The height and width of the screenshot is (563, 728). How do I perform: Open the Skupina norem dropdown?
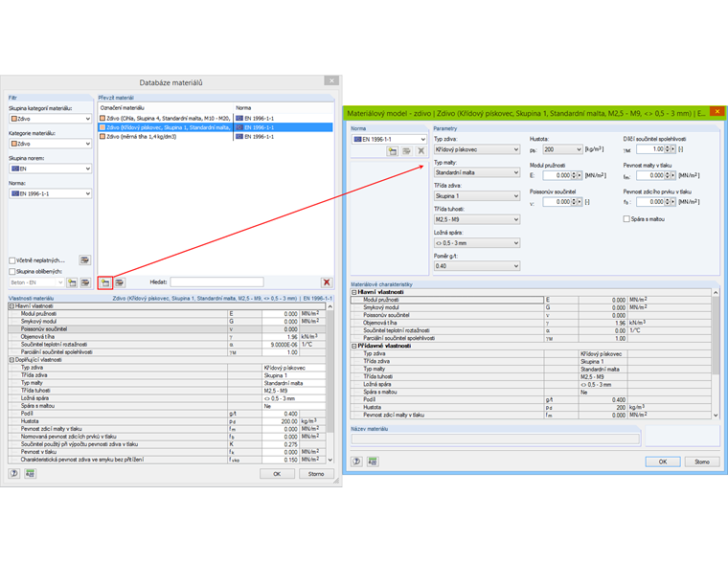[x=50, y=169]
